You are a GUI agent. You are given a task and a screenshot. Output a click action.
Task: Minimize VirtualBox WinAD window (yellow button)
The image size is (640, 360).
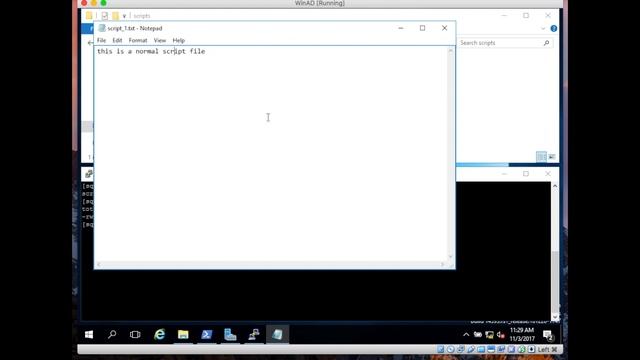(x=94, y=3)
